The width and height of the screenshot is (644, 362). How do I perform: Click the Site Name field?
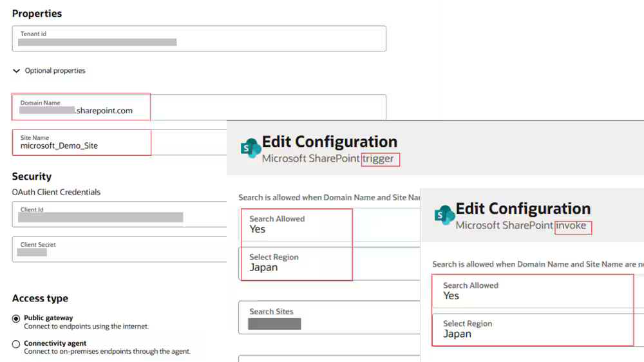[x=120, y=142]
